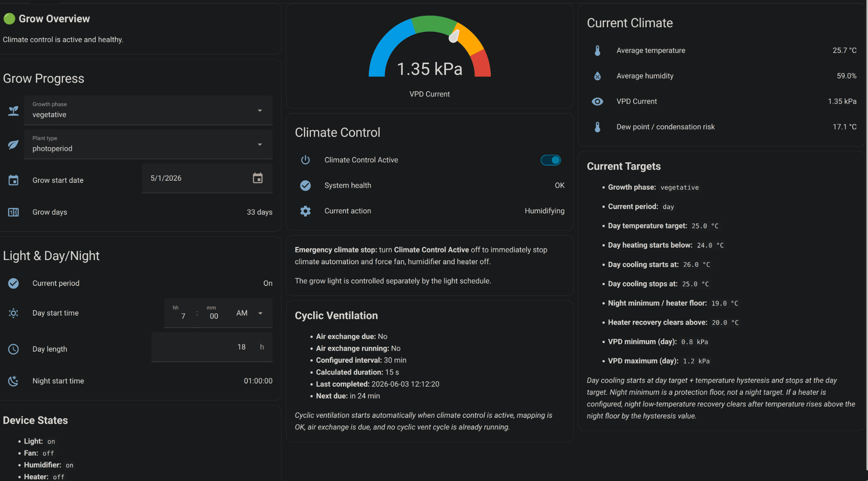Click the Cyclic Ventilation heading
This screenshot has width=868, height=481.
tap(336, 316)
